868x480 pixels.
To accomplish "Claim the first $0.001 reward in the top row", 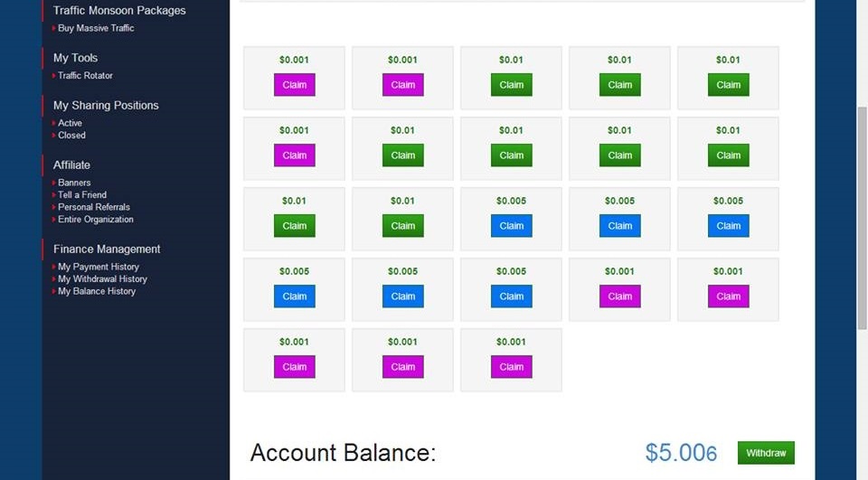I will 295,85.
